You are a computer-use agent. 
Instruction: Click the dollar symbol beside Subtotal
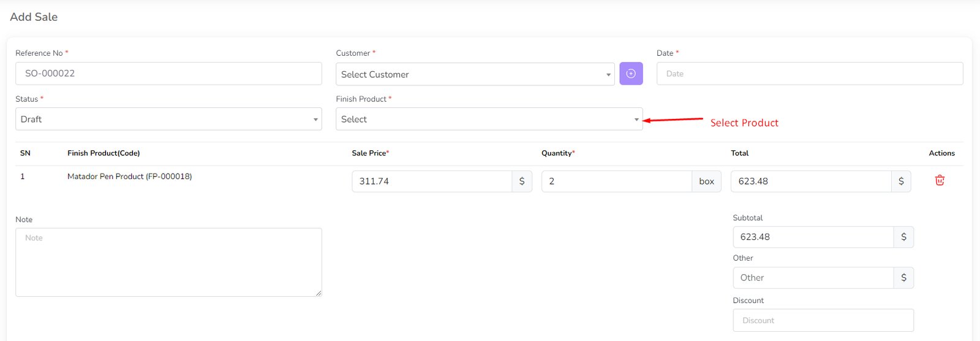click(x=903, y=237)
